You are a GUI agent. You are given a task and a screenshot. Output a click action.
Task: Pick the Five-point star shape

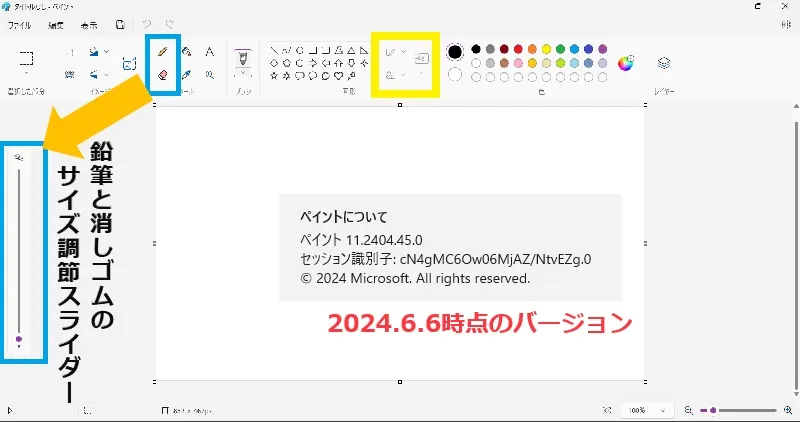click(274, 76)
